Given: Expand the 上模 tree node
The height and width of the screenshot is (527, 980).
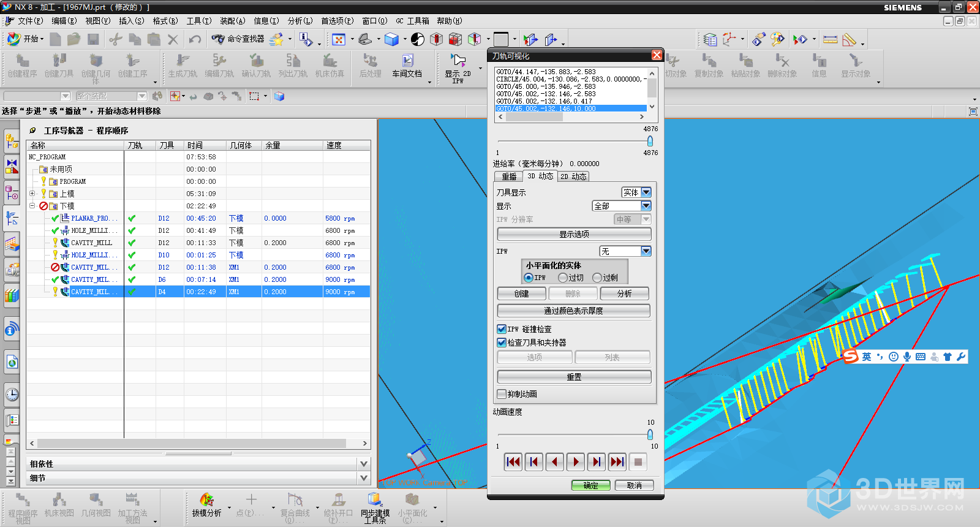Looking at the screenshot, I should pyautogui.click(x=32, y=193).
